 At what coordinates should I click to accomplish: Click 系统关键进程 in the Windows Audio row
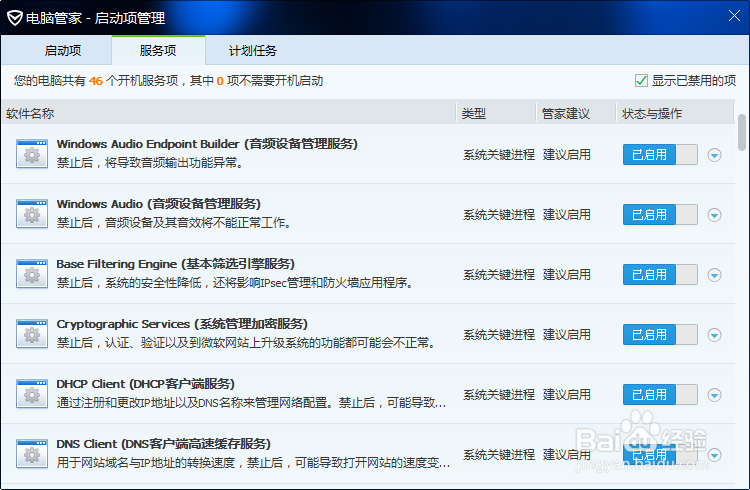[x=499, y=215]
